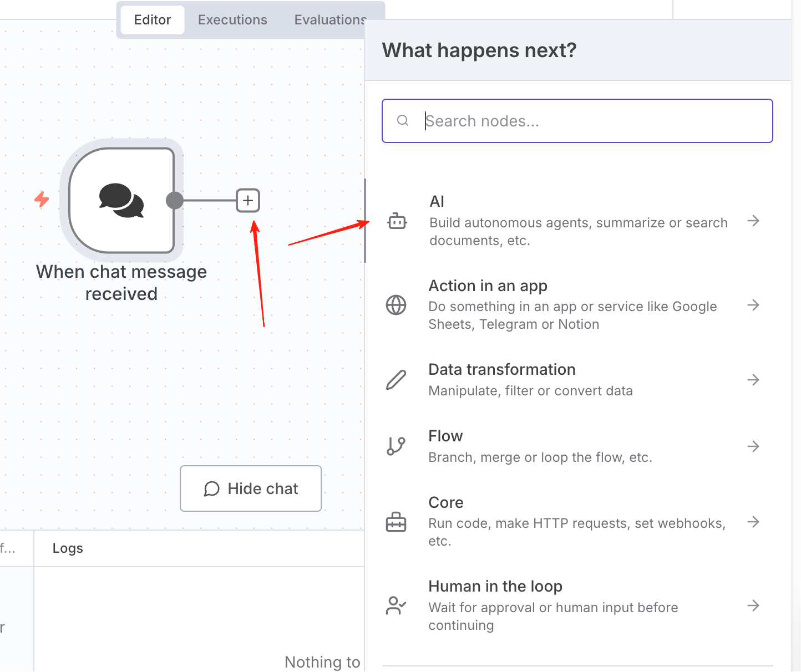Viewport: 801px width, 672px height.
Task: Click the node output connector dot
Action: 175,201
